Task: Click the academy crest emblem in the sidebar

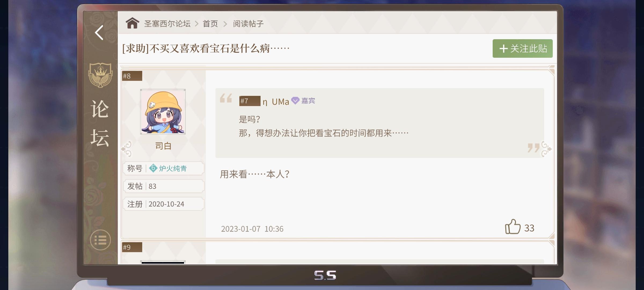Action: 100,75
